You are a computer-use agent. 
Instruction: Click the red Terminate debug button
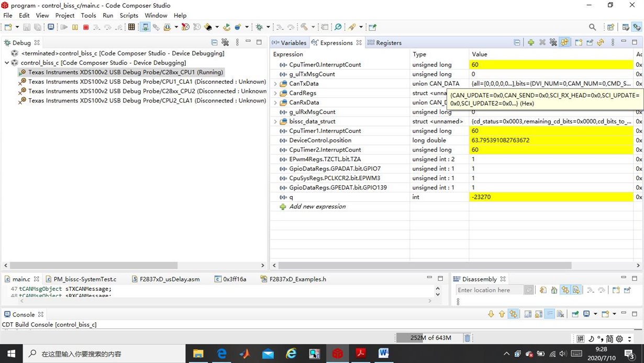(86, 27)
